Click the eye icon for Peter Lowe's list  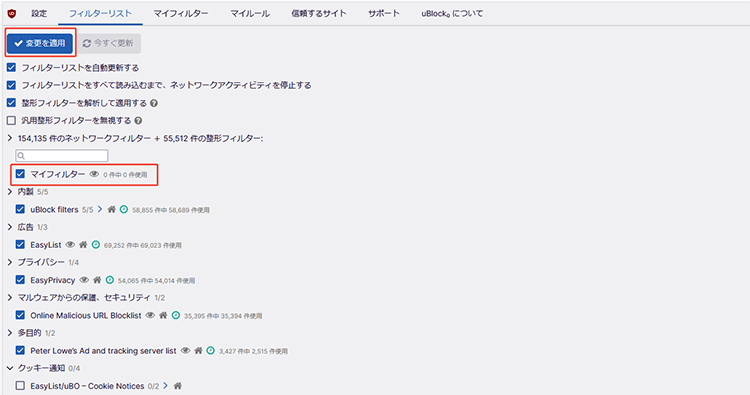(185, 351)
